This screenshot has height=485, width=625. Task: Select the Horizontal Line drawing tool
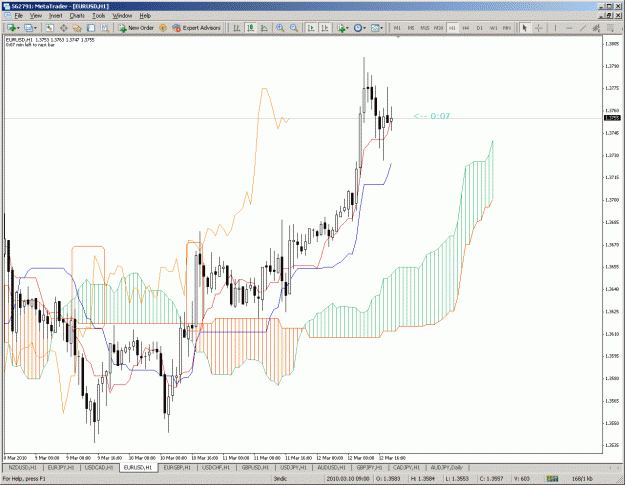pyautogui.click(x=569, y=28)
